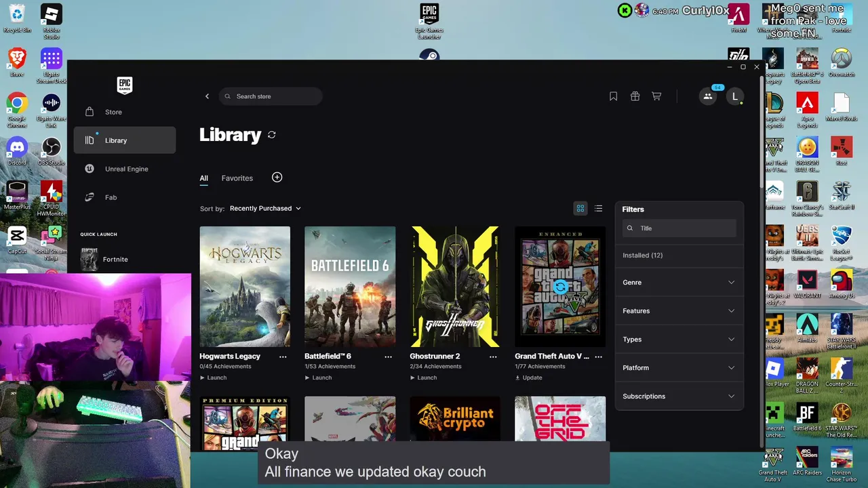Open Ghostrunner 2 cover thumbnail

455,287
